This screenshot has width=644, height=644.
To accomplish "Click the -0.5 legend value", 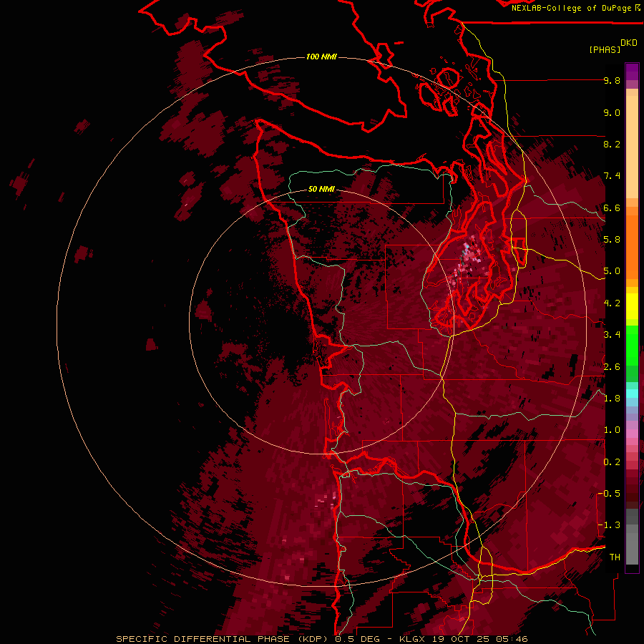I will [609, 494].
